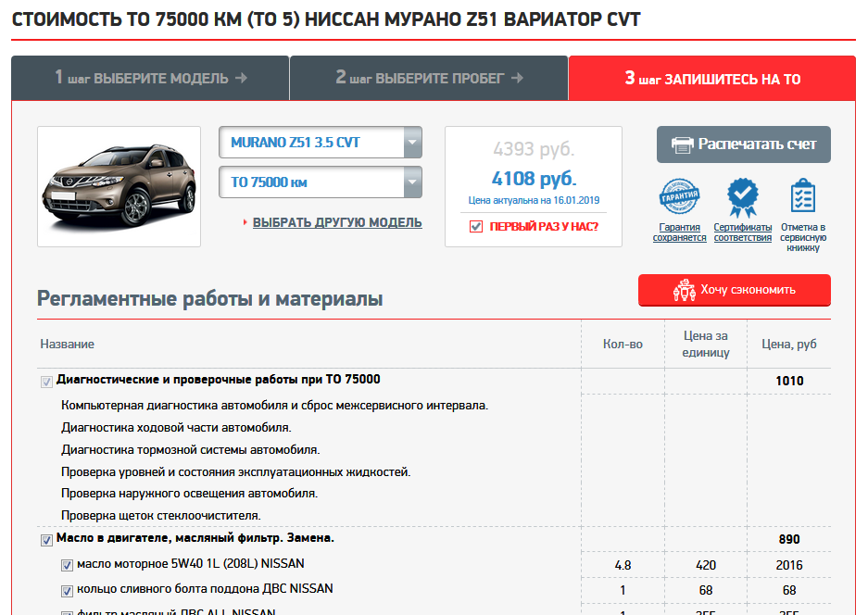
Task: Click the Nissan Murano car thumbnail
Action: coord(119,186)
